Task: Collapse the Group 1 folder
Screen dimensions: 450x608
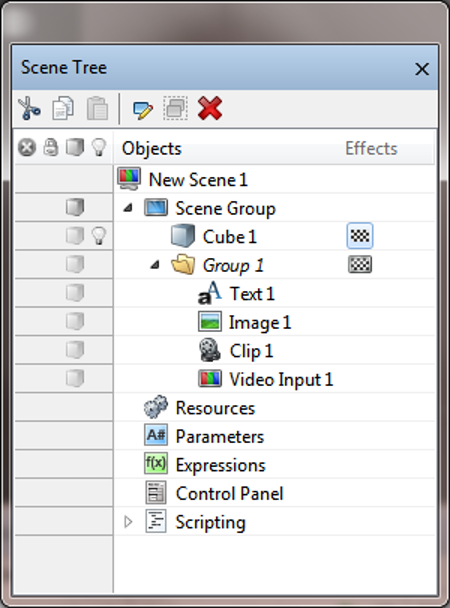Action: 155,265
